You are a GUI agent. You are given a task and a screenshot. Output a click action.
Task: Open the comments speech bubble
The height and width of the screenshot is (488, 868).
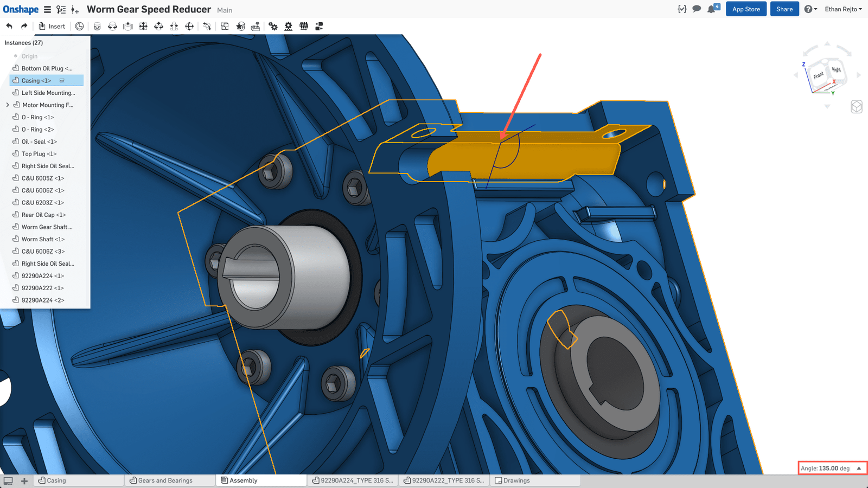click(x=697, y=9)
